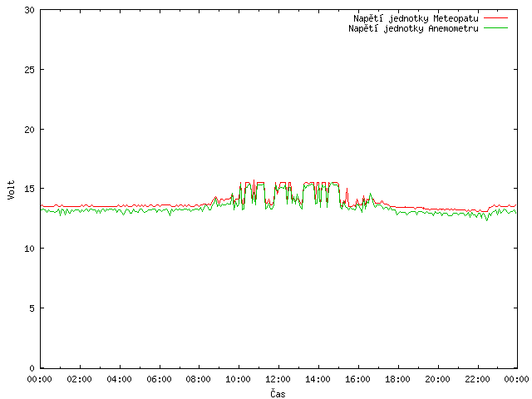Click the y-axis value 5
This screenshot has height=399, width=532.
32,308
